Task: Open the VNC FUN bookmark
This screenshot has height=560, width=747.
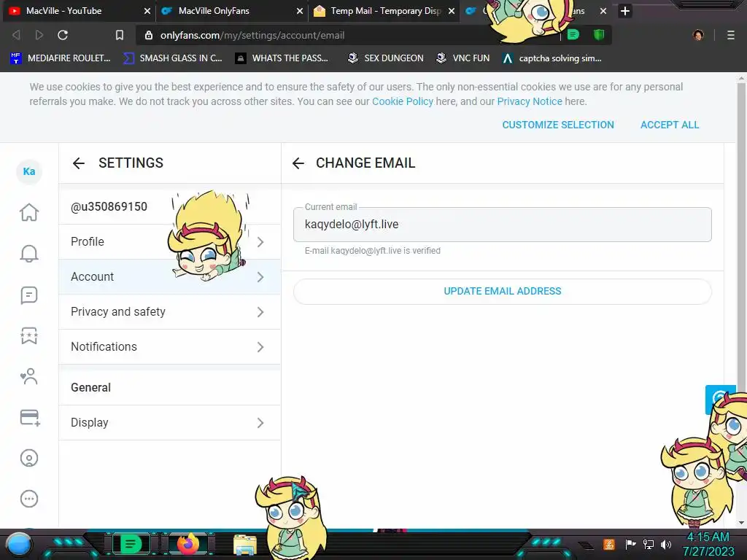Action: (x=462, y=58)
